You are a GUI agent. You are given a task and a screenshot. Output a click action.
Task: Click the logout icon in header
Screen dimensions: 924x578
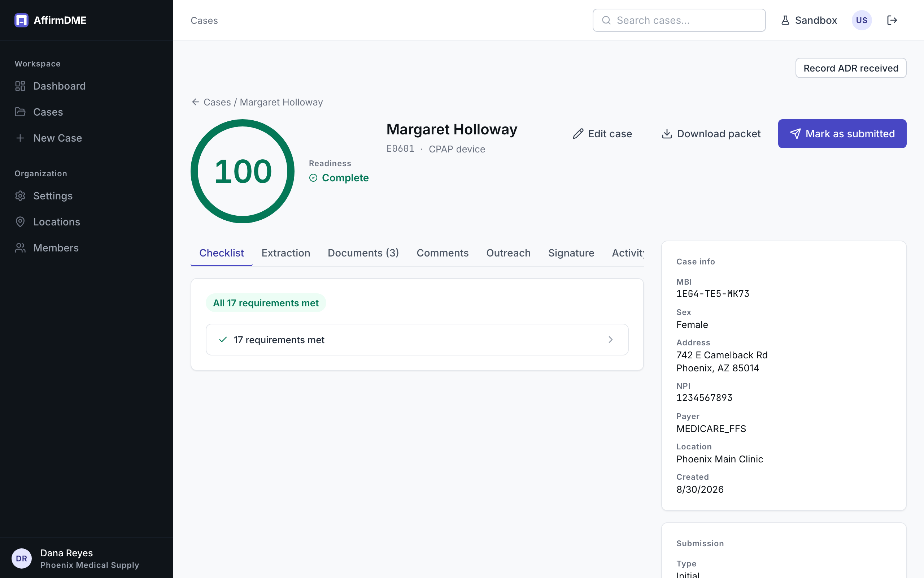click(892, 20)
